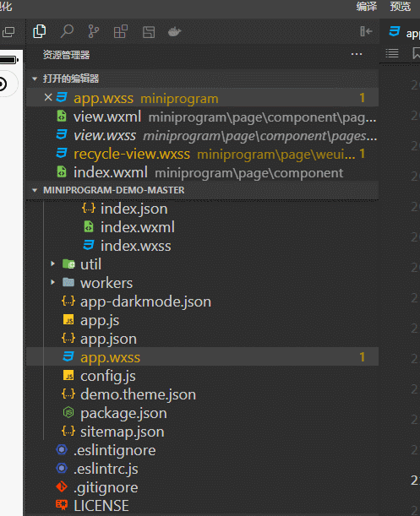Open view.wxml in open editors
Viewport: 420px width, 516px height.
click(x=202, y=117)
